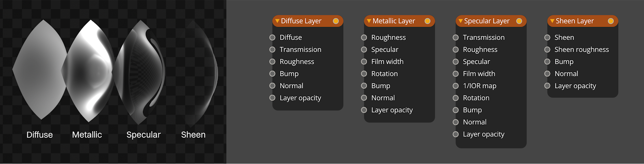Click the Film width pin on Metallic Layer

(364, 62)
